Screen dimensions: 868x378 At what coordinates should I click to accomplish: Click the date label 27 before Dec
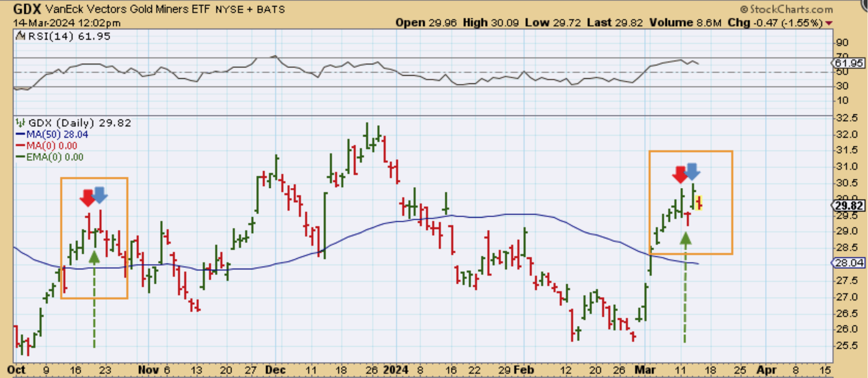click(x=251, y=370)
